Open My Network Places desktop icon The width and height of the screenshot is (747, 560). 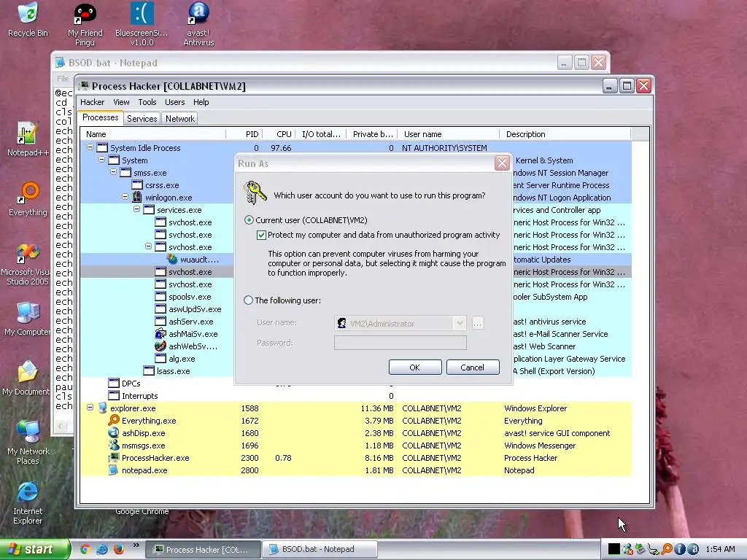[x=28, y=443]
